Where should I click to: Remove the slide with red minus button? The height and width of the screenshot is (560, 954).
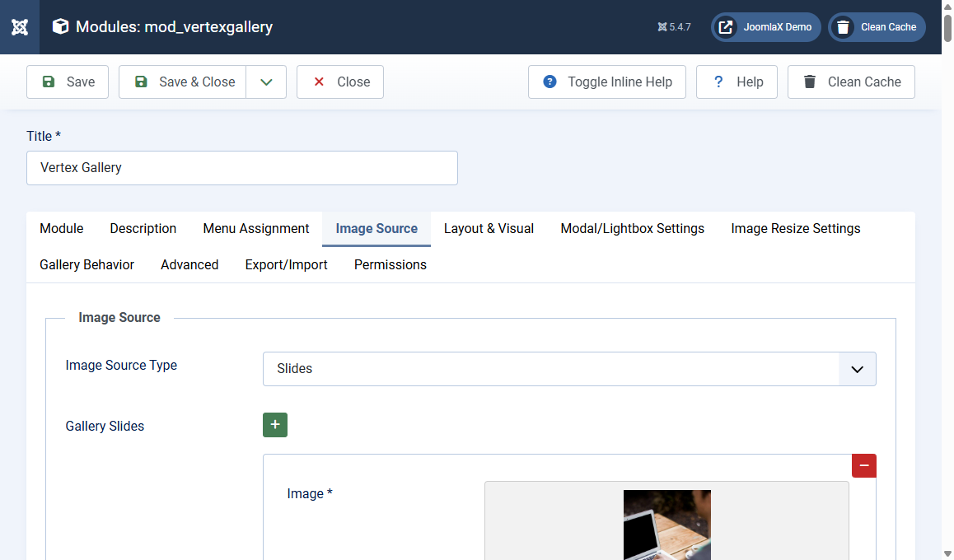coord(864,465)
